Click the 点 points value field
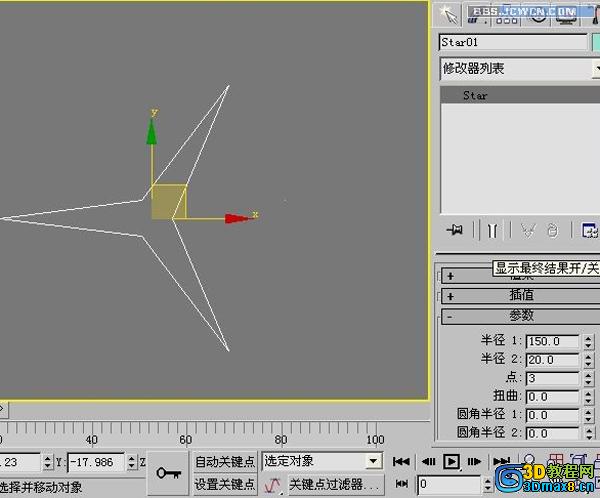Viewport: 600px width, 498px height. pos(553,378)
